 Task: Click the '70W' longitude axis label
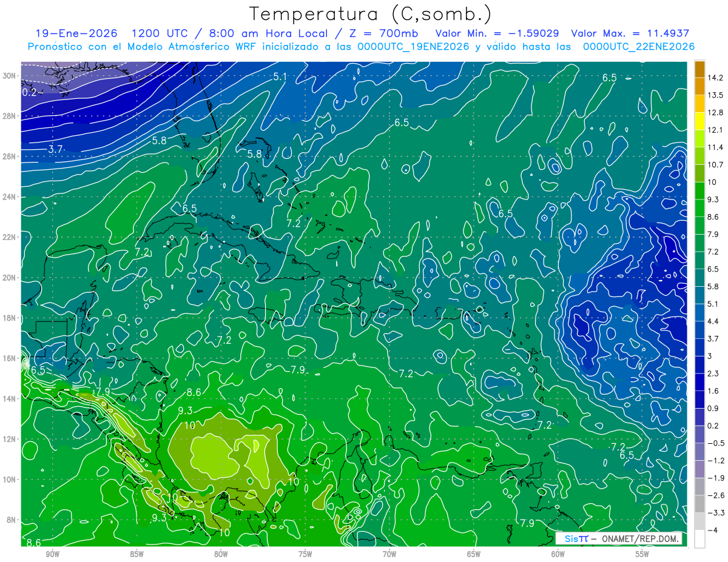pos(389,554)
